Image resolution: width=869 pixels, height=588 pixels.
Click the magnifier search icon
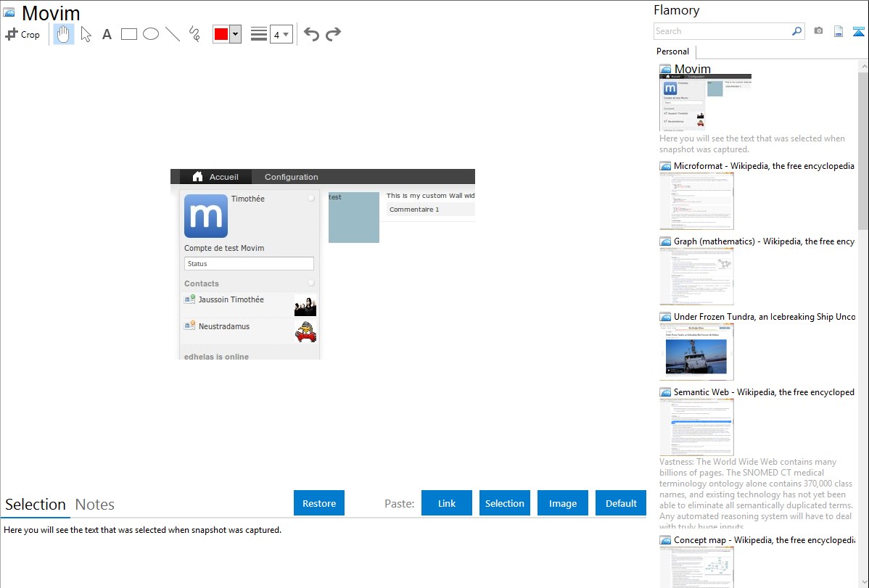tap(796, 31)
